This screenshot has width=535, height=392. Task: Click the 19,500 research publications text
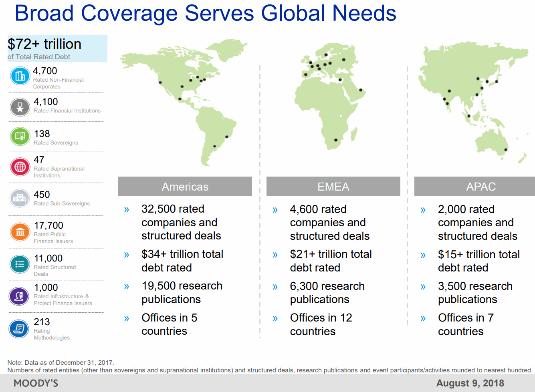(x=182, y=292)
